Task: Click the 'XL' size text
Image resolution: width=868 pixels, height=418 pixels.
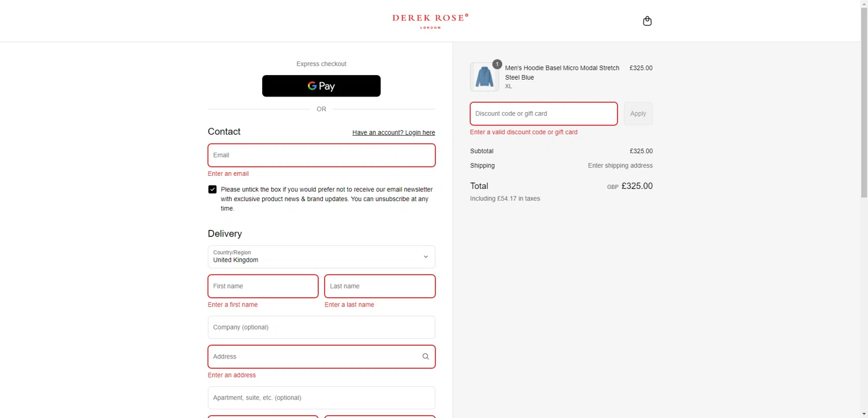Action: [x=508, y=87]
